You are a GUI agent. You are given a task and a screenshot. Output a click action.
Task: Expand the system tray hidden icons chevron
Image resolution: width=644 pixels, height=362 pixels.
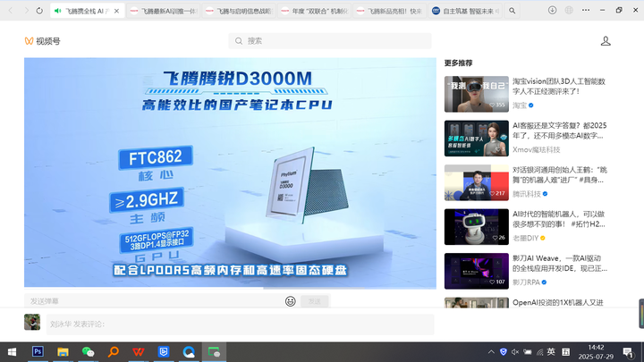491,352
